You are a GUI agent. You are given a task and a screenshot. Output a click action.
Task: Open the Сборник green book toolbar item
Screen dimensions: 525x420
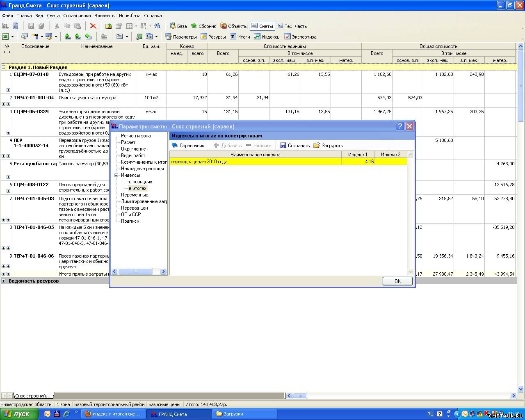(203, 26)
